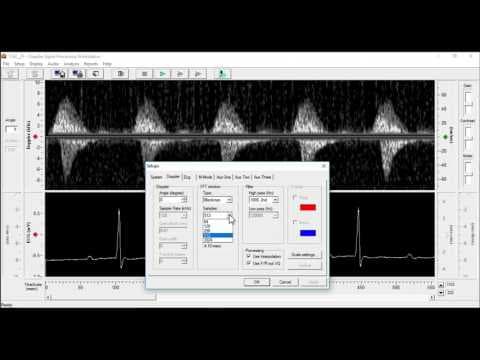This screenshot has height=360, width=480.
Task: Click the blue color swatch
Action: pos(308,233)
